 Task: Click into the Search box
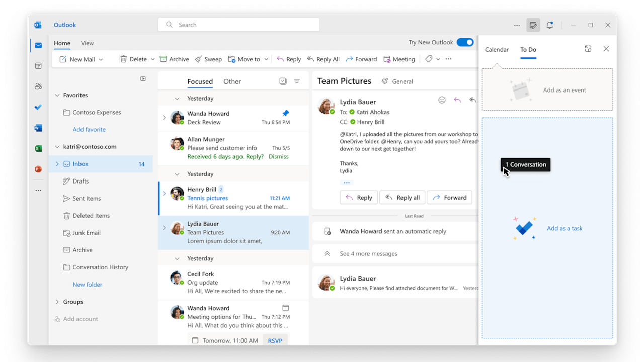coord(239,25)
